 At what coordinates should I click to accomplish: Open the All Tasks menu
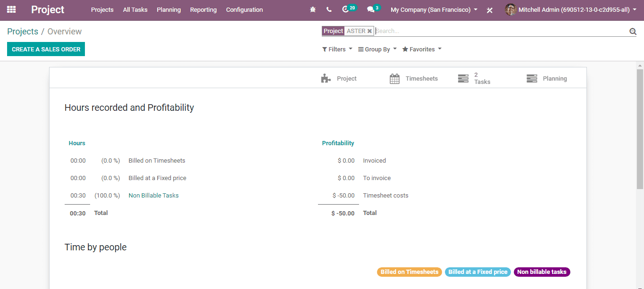135,9
